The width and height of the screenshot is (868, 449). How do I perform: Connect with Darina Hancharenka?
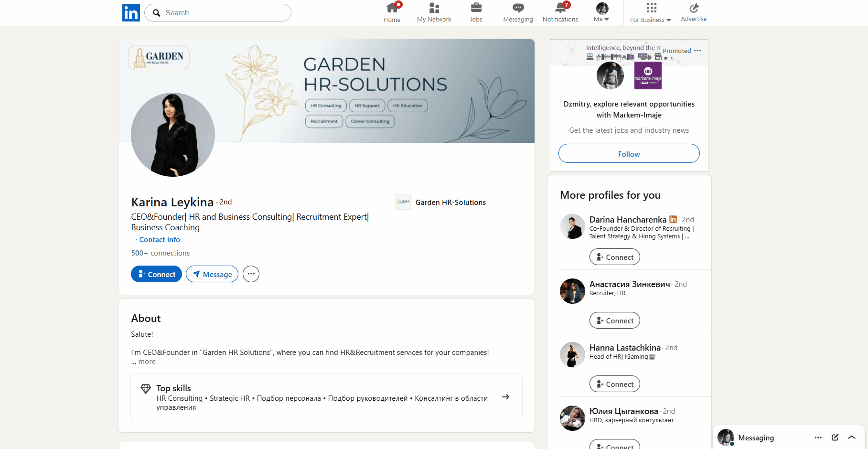point(614,257)
